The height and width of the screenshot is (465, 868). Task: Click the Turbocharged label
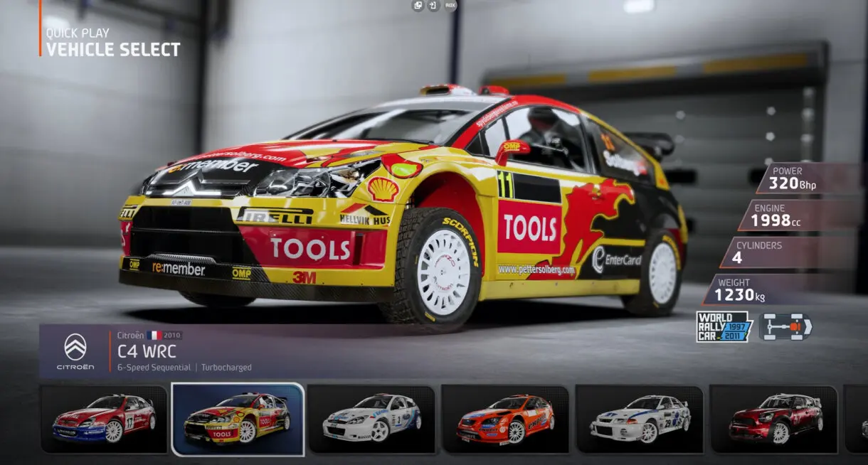pos(226,368)
